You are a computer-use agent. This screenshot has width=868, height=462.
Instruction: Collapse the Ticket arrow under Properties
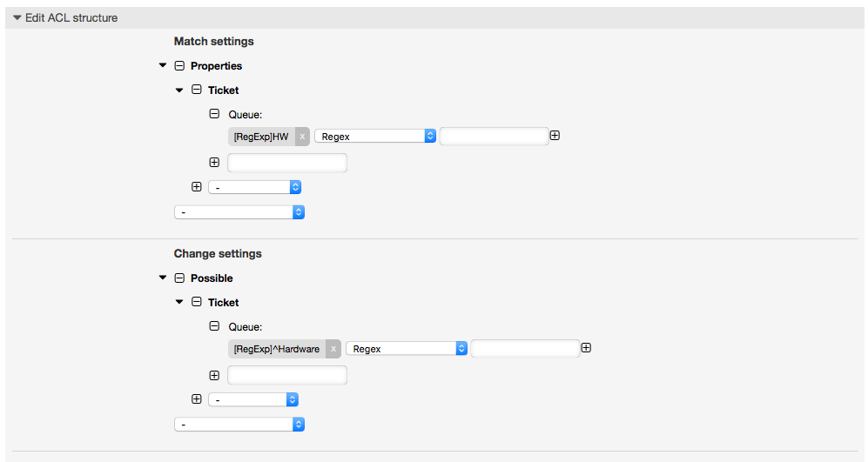pos(179,90)
